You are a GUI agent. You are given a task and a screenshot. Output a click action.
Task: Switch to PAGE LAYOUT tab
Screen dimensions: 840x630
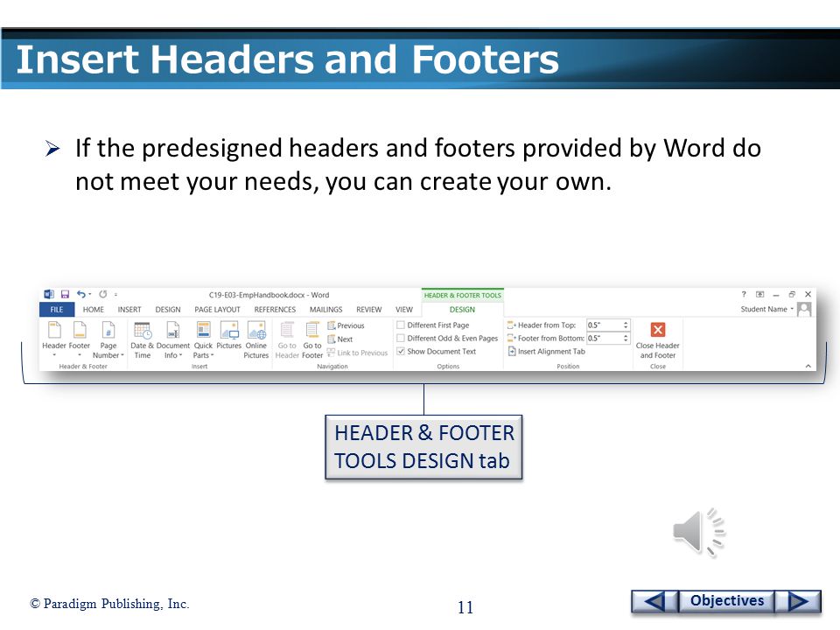point(218,310)
